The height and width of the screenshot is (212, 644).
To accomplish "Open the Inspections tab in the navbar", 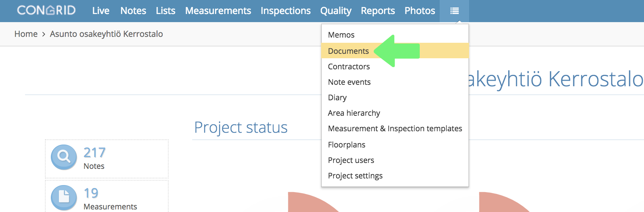I will [x=286, y=11].
